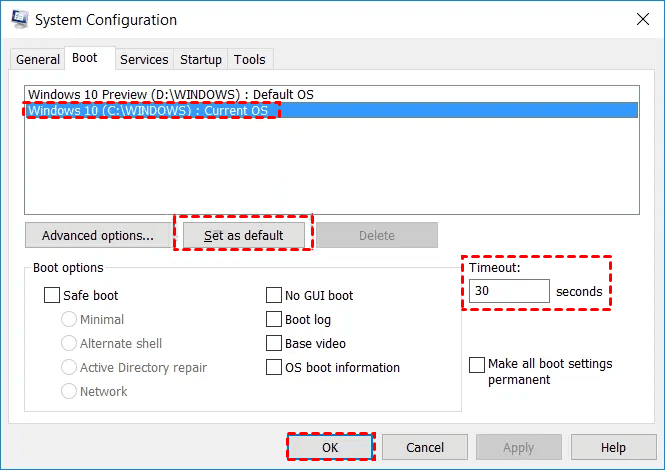Go to the Startup tab

201,59
